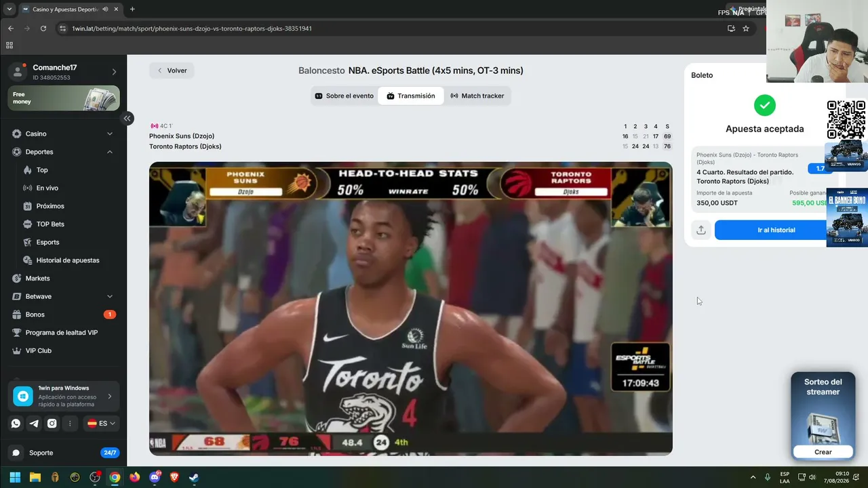
Task: Open the Telegram channel icon
Action: (x=34, y=424)
